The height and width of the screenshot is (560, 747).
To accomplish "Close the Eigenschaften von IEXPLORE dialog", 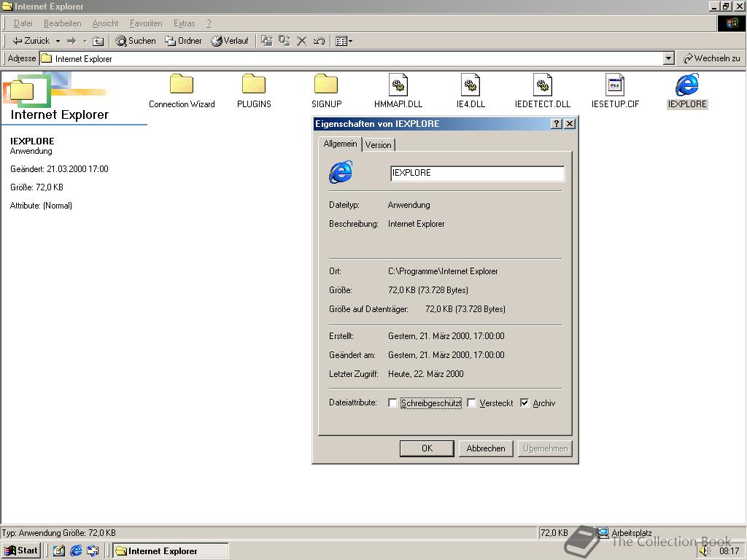I will coord(570,124).
